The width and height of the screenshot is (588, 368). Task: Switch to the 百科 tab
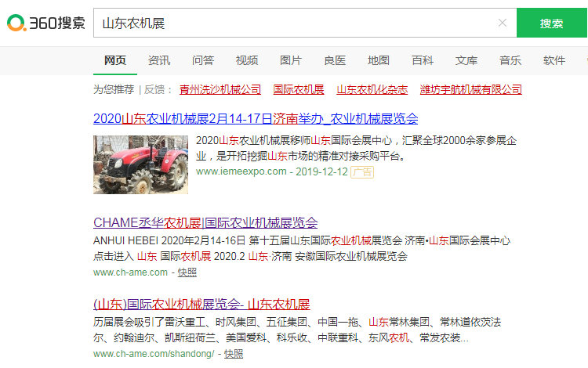click(x=423, y=60)
